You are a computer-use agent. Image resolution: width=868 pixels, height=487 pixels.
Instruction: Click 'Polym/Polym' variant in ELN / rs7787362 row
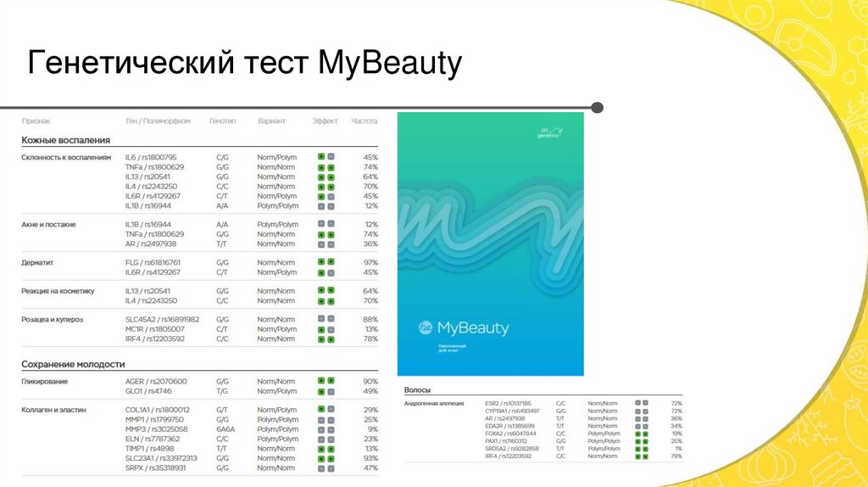pos(277,439)
